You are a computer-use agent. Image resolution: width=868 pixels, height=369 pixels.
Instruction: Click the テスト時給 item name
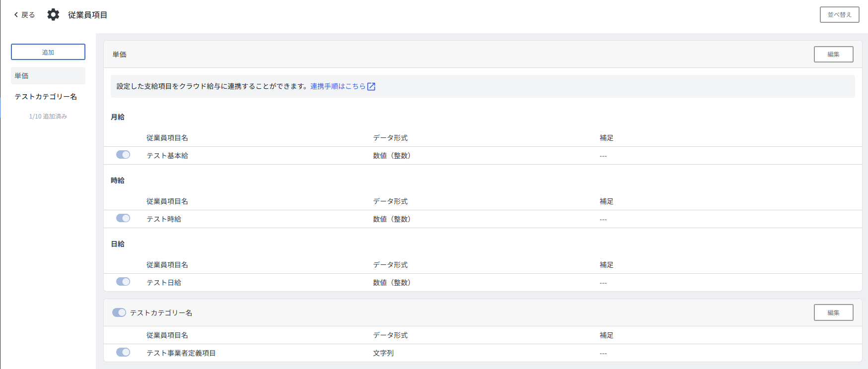164,219
